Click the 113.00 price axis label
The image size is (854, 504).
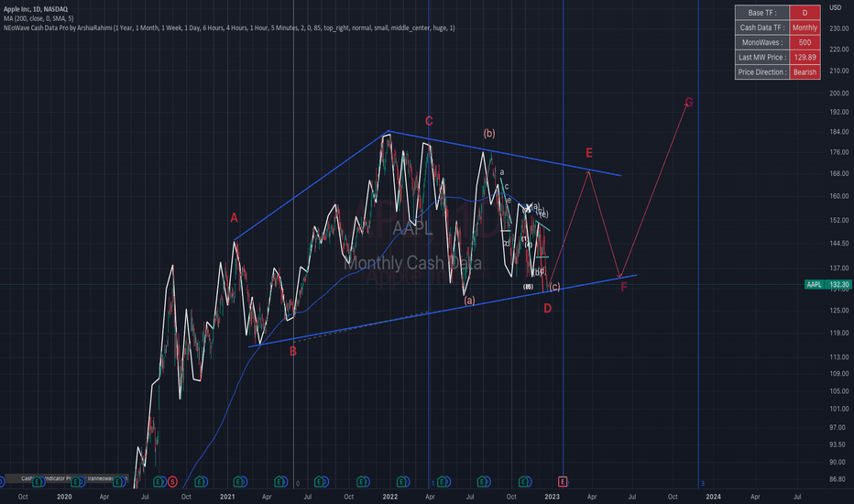(838, 357)
